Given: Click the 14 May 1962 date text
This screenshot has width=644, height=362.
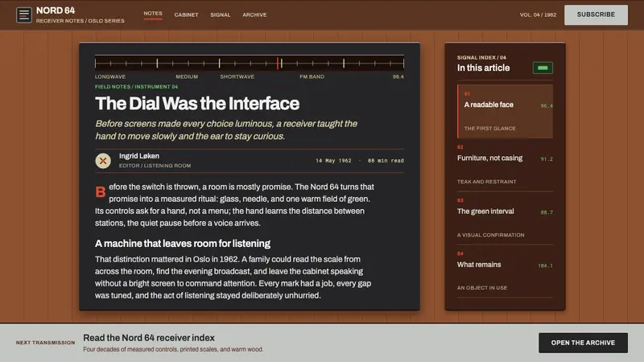Looking at the screenshot, I should (333, 160).
